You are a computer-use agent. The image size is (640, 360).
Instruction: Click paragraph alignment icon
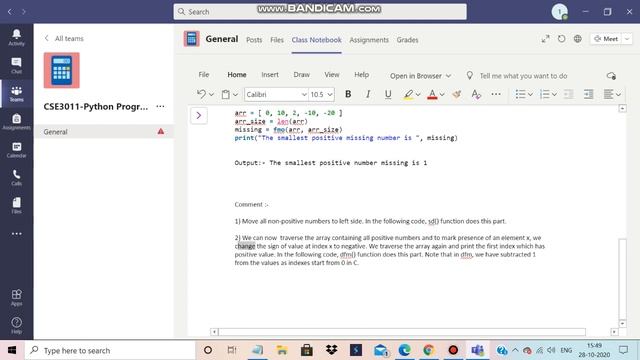tap(609, 94)
